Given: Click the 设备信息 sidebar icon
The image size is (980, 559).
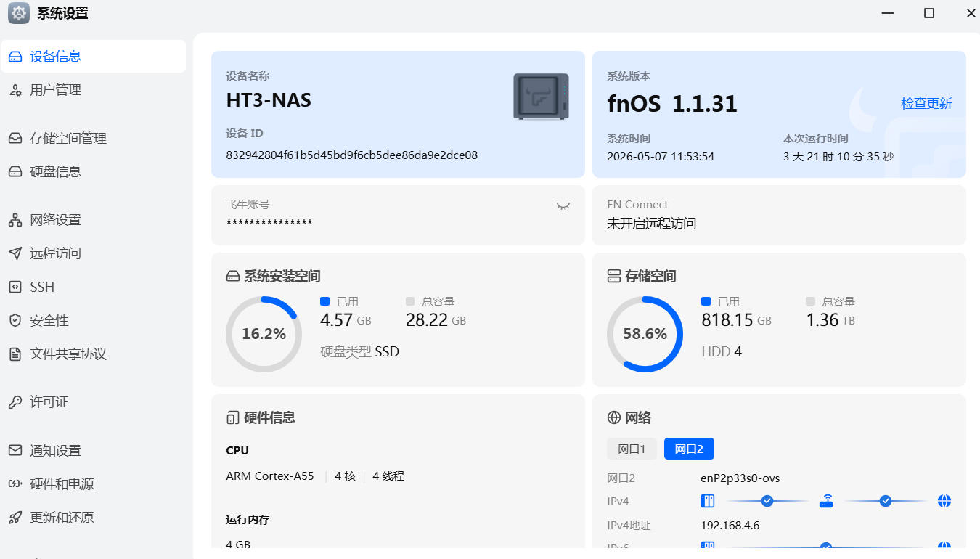Looking at the screenshot, I should 15,57.
